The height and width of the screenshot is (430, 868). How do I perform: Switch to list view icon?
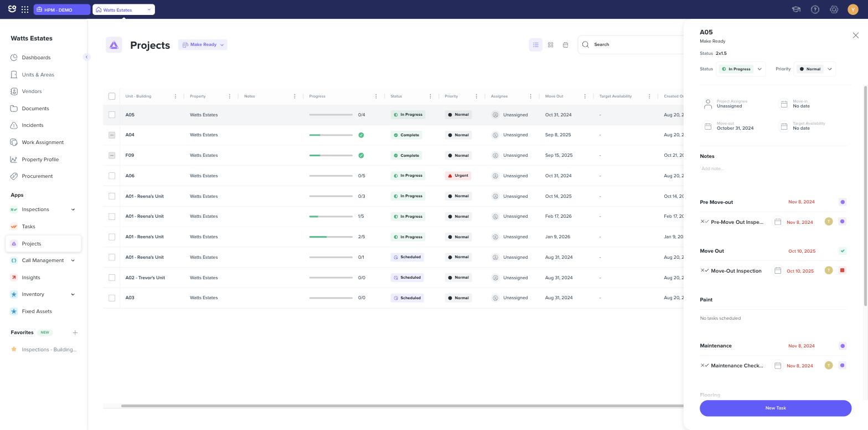click(535, 45)
